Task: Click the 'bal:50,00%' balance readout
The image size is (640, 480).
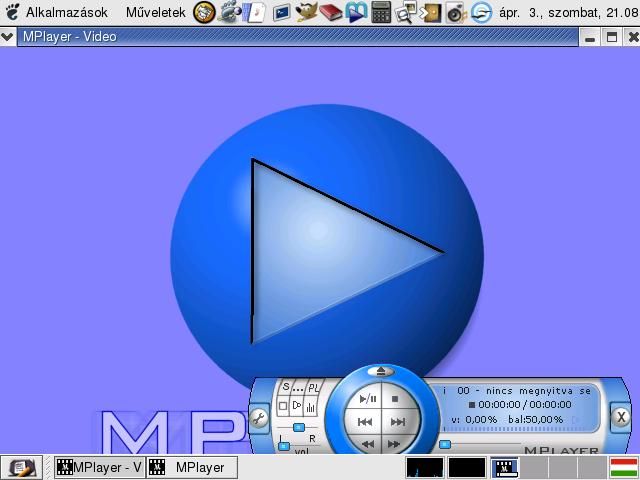Action: (x=536, y=419)
